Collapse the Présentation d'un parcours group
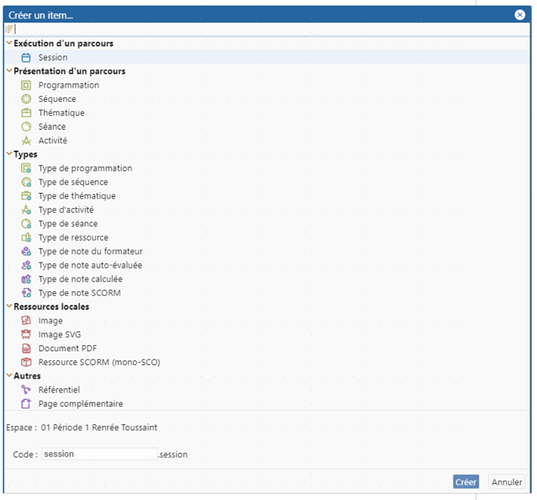Screen dimensions: 537x500 point(9,71)
